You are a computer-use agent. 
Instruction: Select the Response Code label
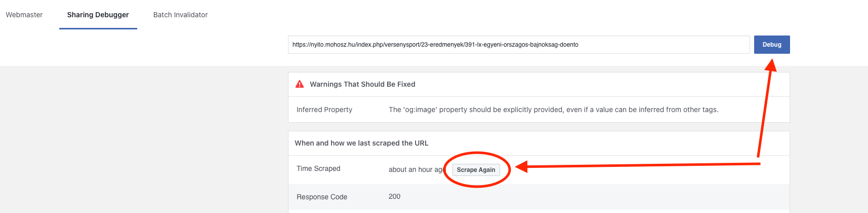tap(322, 197)
